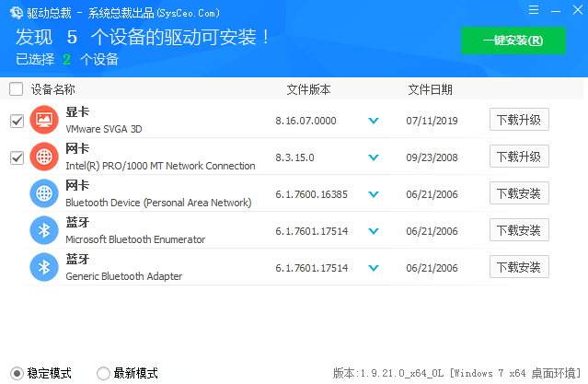588x384 pixels.
Task: Expand version list for Intel PRO/1000 MT
Action: click(374, 157)
